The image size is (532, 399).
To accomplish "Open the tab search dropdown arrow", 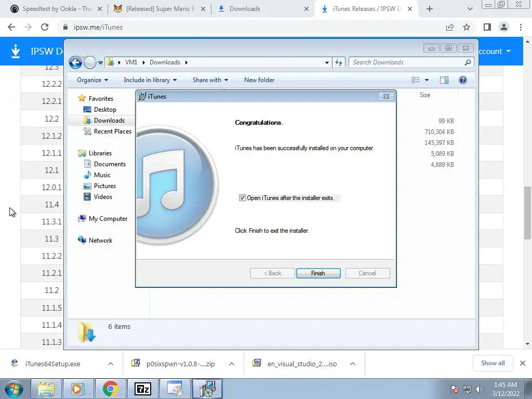I will pyautogui.click(x=470, y=9).
